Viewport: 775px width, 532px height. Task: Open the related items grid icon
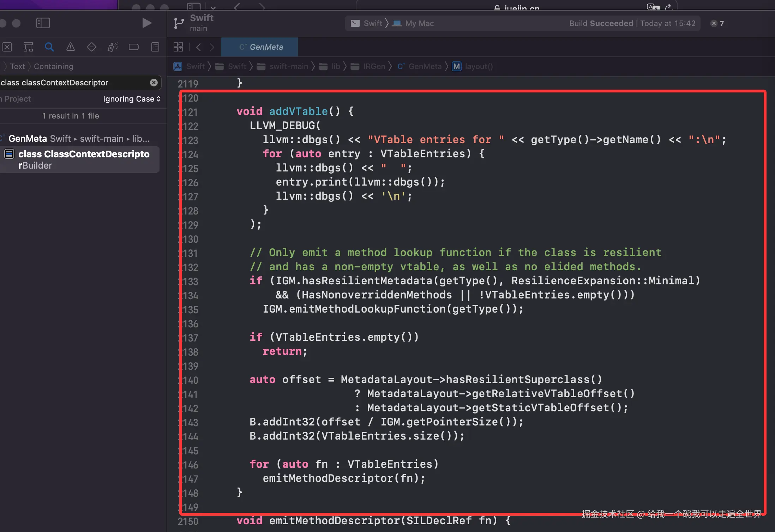pos(178,47)
